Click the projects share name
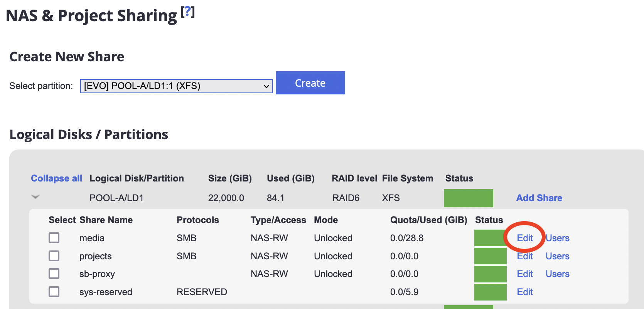Screen dimensions: 644x309 (x=95, y=256)
